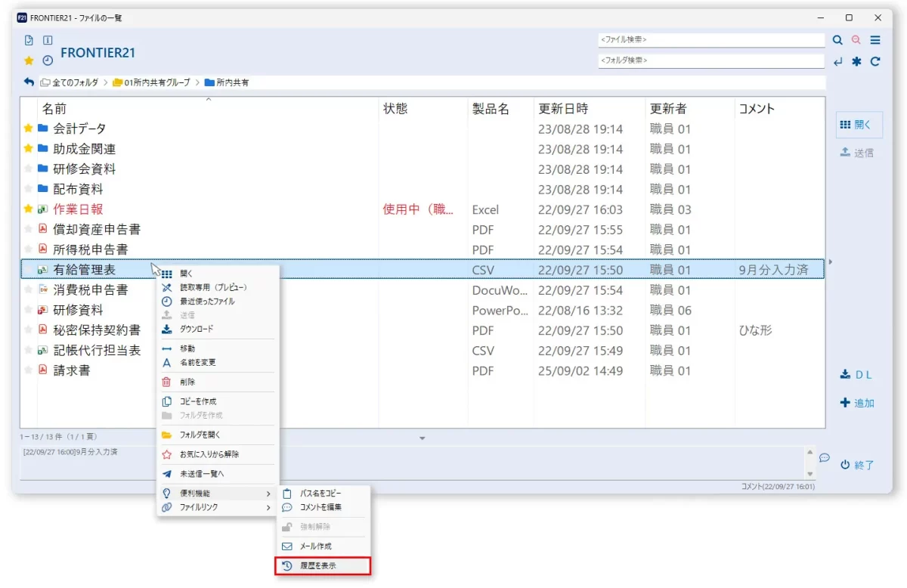907x588 pixels.
Task: Choose ダウンロード in the context menu
Action: pos(217,329)
